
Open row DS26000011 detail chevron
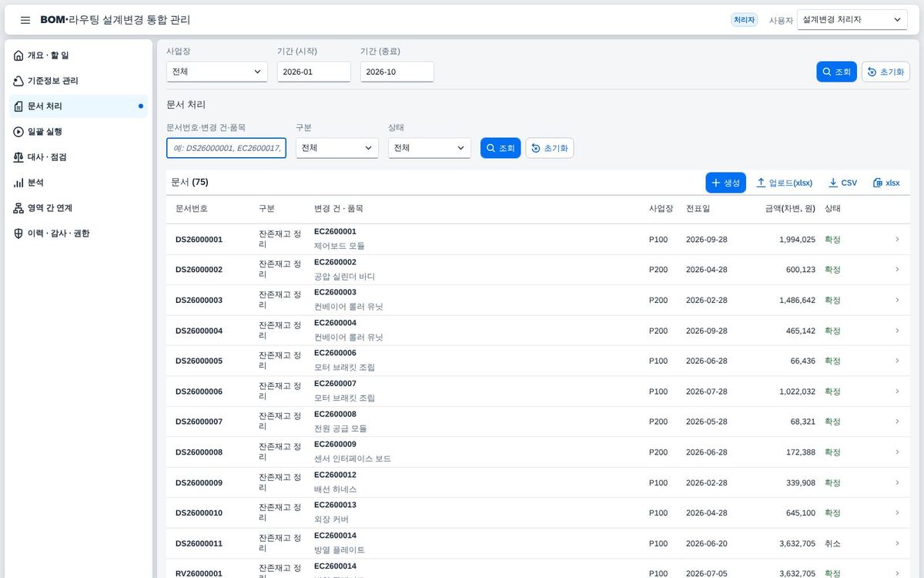(897, 543)
